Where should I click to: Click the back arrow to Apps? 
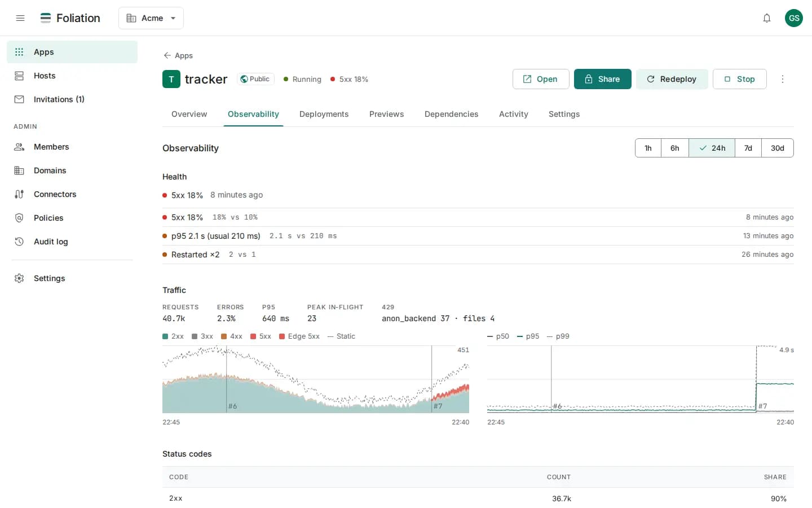(x=167, y=55)
